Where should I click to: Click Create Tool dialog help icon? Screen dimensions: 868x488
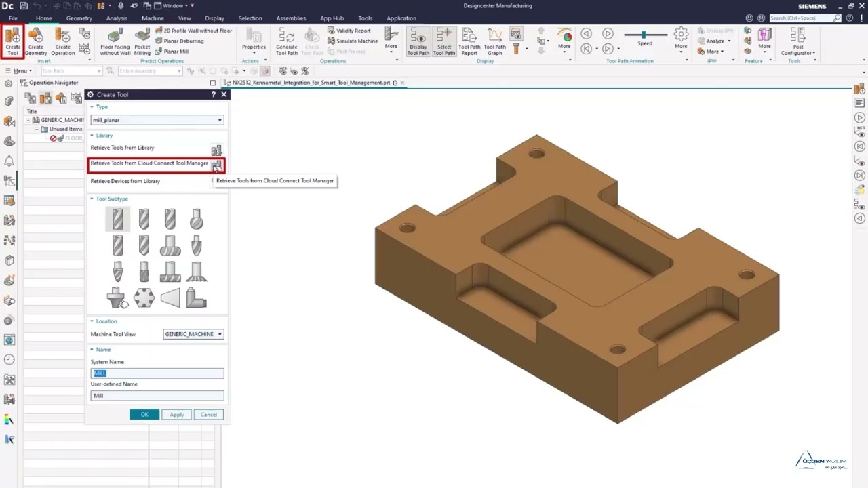point(214,94)
